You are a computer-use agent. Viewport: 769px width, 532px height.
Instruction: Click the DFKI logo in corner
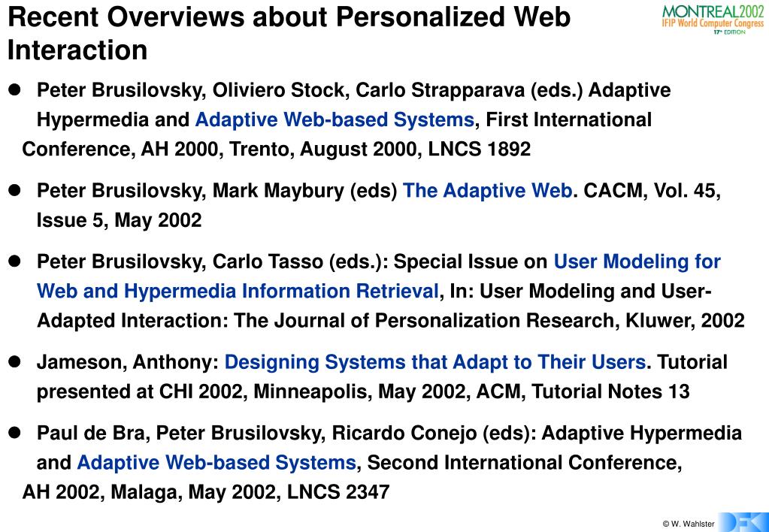(743, 522)
